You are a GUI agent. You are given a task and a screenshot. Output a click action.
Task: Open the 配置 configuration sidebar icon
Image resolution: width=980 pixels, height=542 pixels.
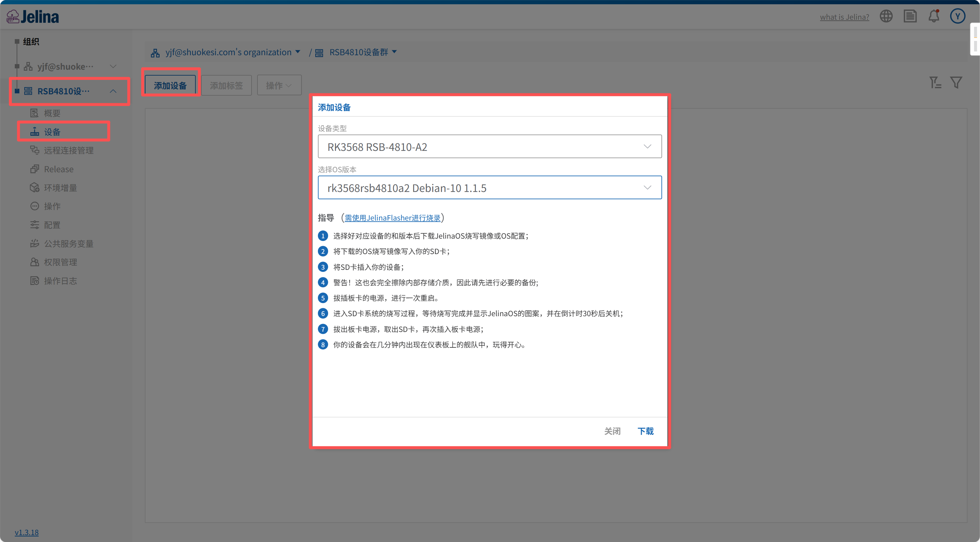tap(34, 224)
